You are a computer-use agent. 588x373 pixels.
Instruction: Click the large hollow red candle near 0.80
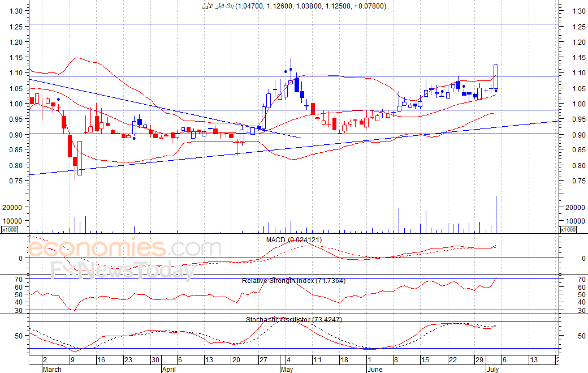(80, 158)
